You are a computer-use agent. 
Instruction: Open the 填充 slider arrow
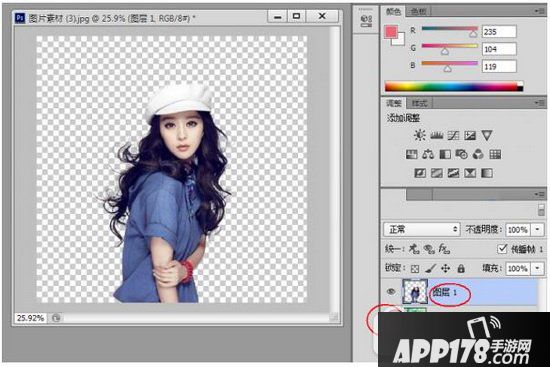[x=537, y=269]
